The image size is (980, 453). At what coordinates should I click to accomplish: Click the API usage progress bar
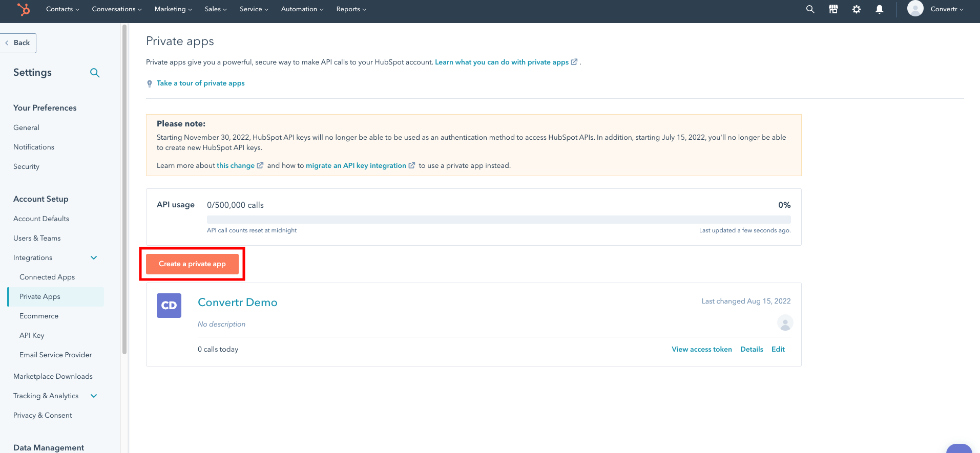point(499,220)
